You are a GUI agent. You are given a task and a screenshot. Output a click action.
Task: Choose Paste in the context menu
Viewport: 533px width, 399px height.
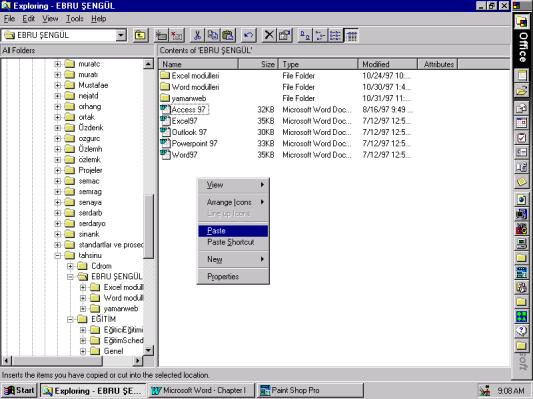[x=233, y=231]
